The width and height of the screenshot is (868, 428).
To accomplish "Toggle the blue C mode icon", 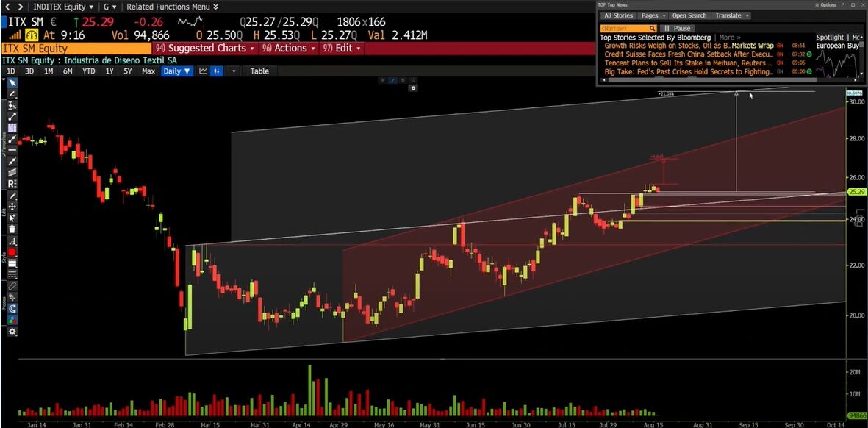I will pyautogui.click(x=12, y=308).
